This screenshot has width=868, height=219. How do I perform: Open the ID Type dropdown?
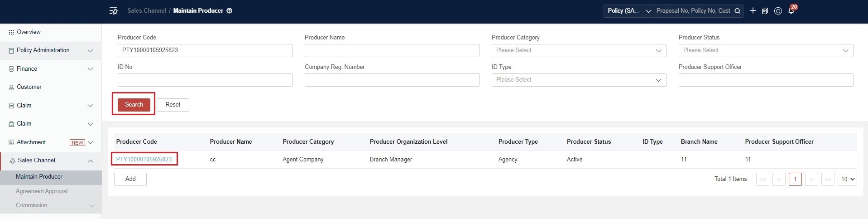[579, 80]
